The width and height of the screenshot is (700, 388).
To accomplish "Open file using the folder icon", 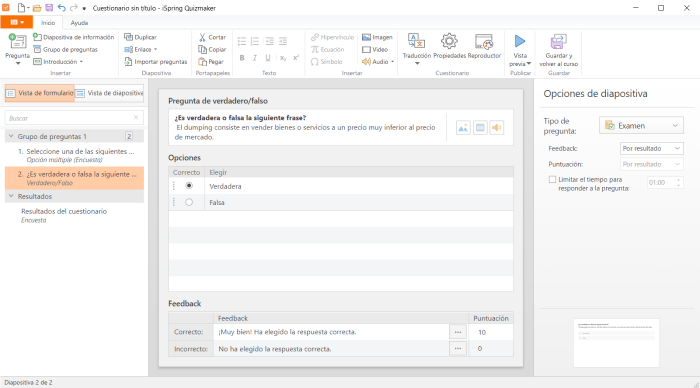I will [37, 8].
